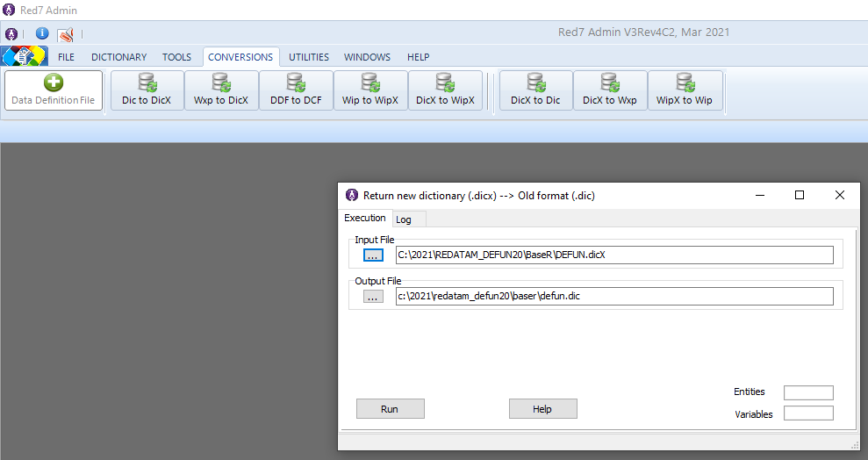
Task: Switch to the Log tab
Action: [409, 219]
